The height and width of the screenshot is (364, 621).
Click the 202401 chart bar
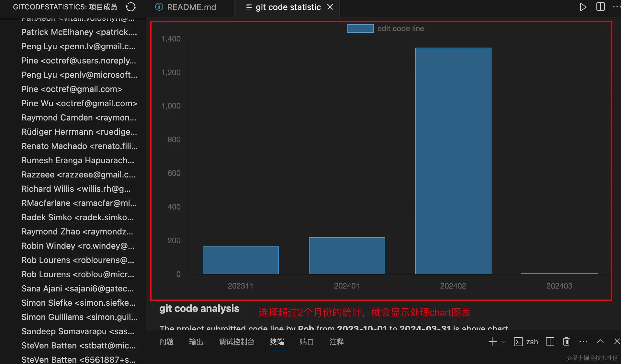point(347,256)
